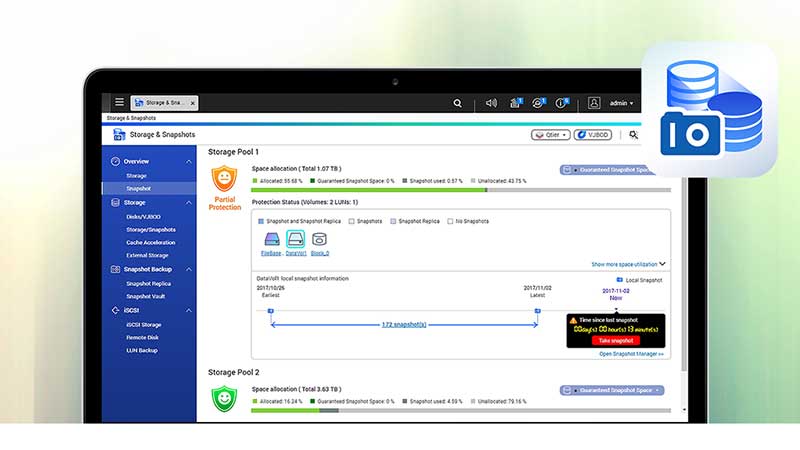Expand Show more space utilization

tap(629, 264)
